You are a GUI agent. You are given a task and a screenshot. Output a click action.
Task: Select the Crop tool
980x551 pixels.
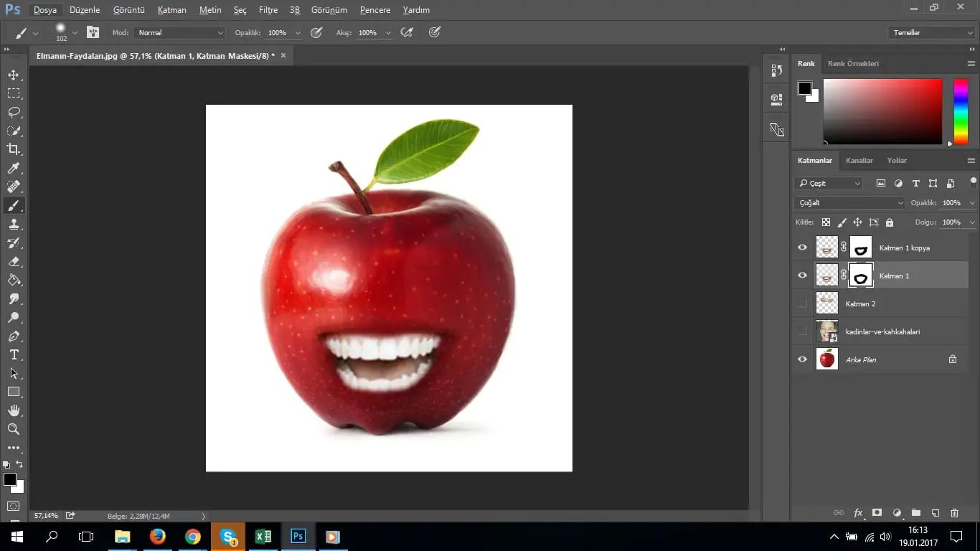14,149
